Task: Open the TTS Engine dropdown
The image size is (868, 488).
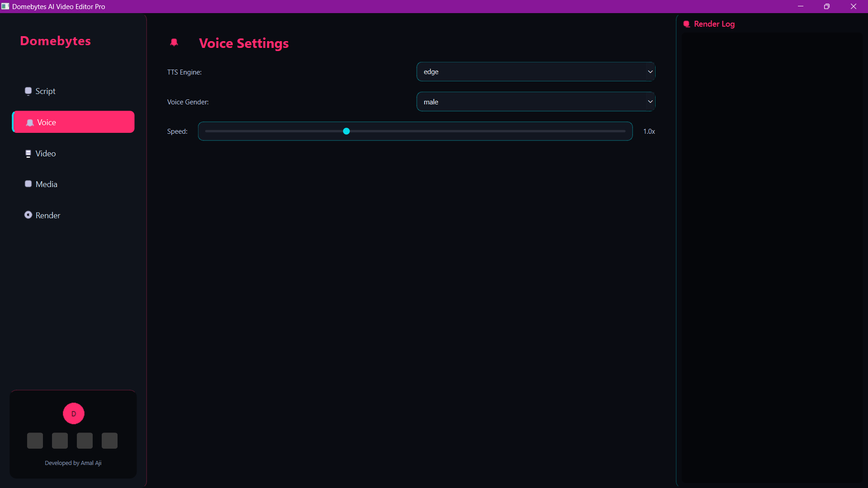Action: tap(536, 71)
